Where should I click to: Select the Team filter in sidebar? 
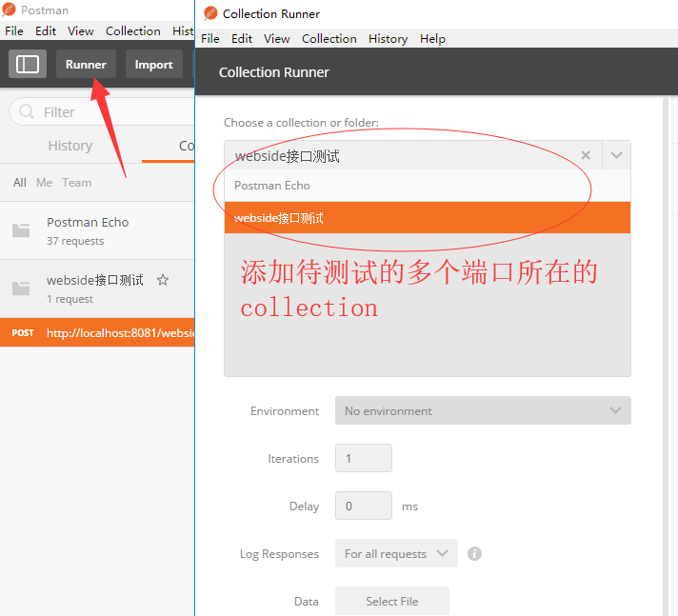point(76,183)
